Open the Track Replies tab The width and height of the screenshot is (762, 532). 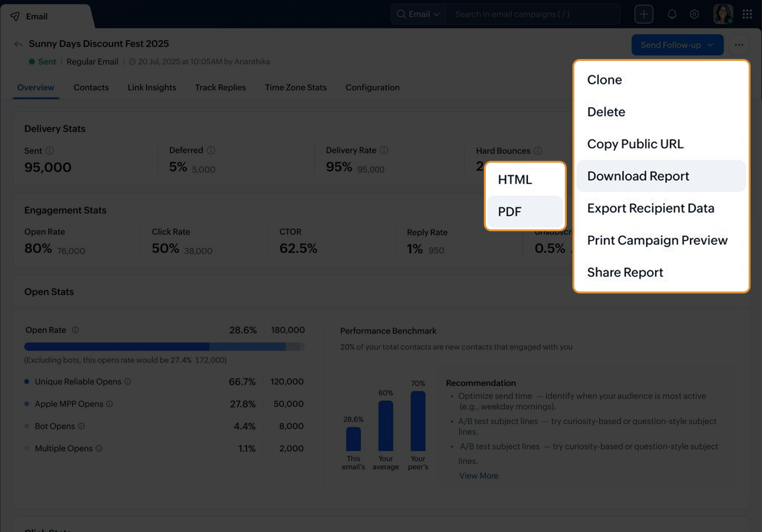coord(221,88)
